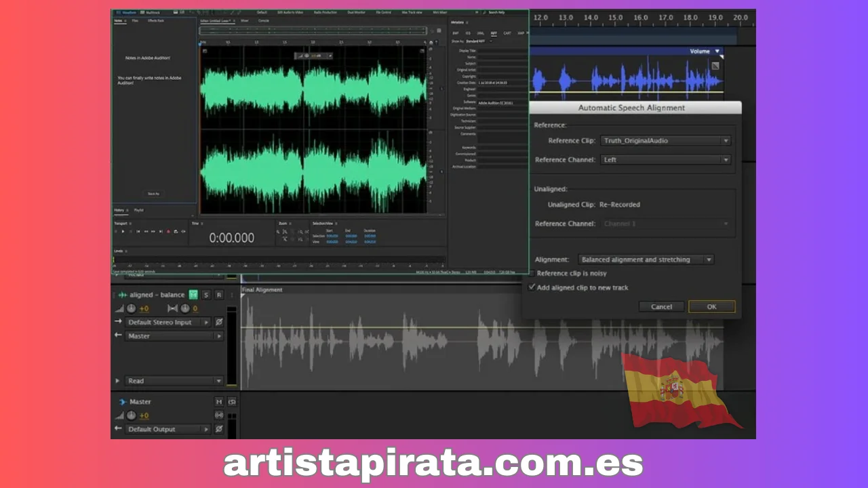Click the Zoom In amplitude icon

(x=278, y=232)
